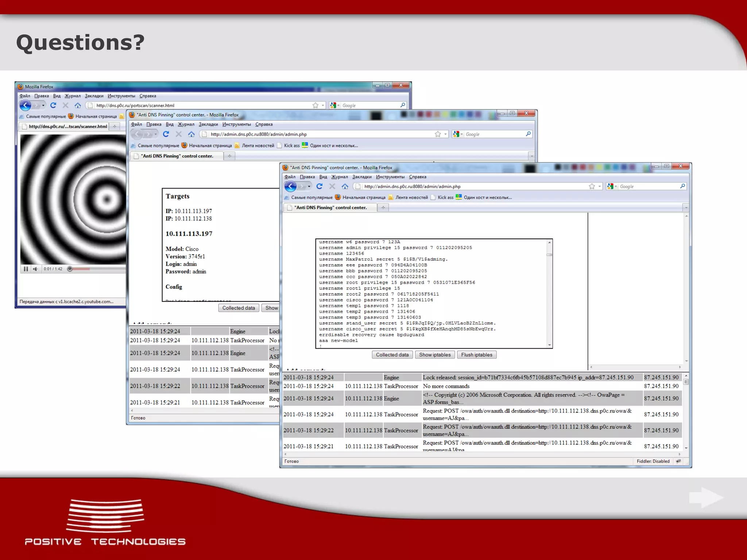Click Show iptables button

tap(435, 355)
